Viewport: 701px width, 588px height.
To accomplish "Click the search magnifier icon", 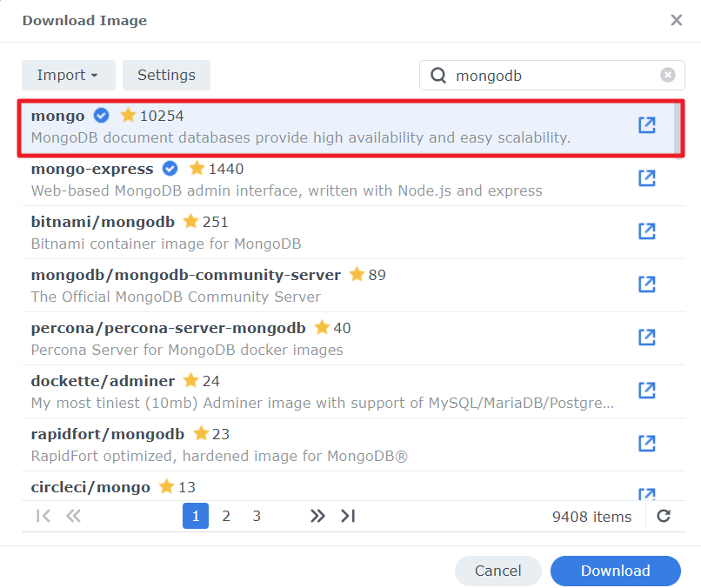I will (438, 75).
